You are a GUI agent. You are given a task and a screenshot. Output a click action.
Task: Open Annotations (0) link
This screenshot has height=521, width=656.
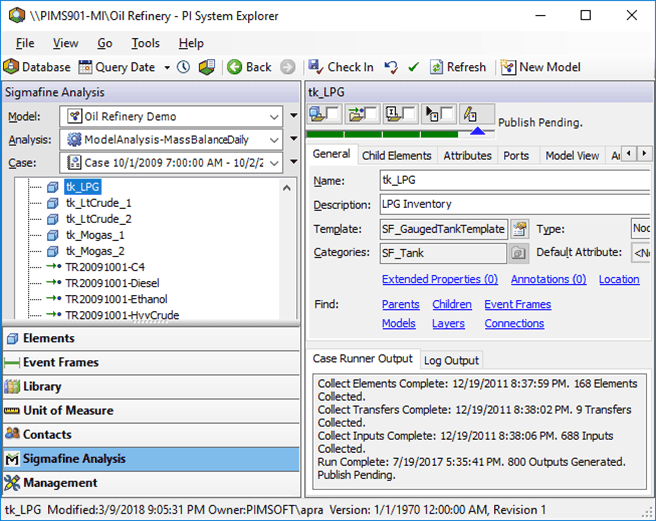pos(548,279)
